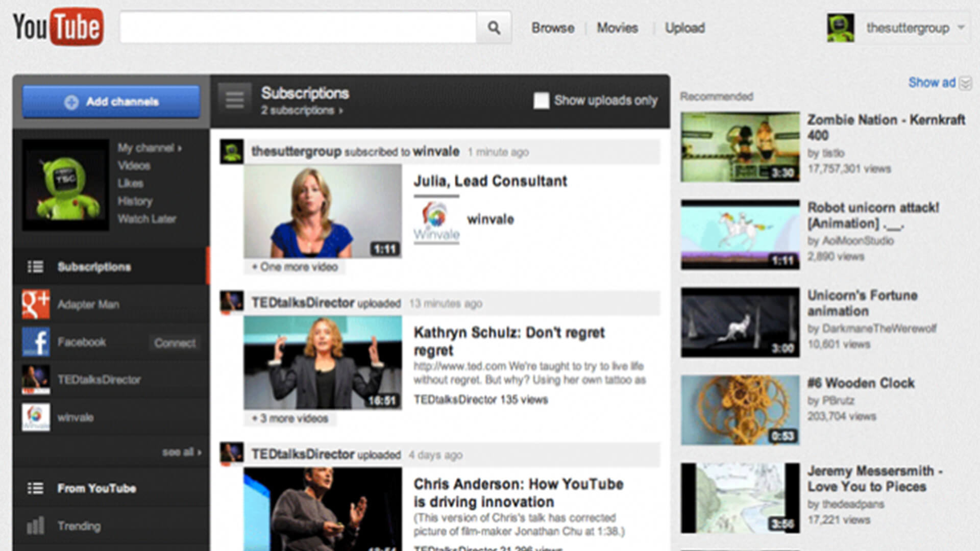Click the Facebook Connect button
The width and height of the screenshot is (980, 551).
click(x=175, y=343)
